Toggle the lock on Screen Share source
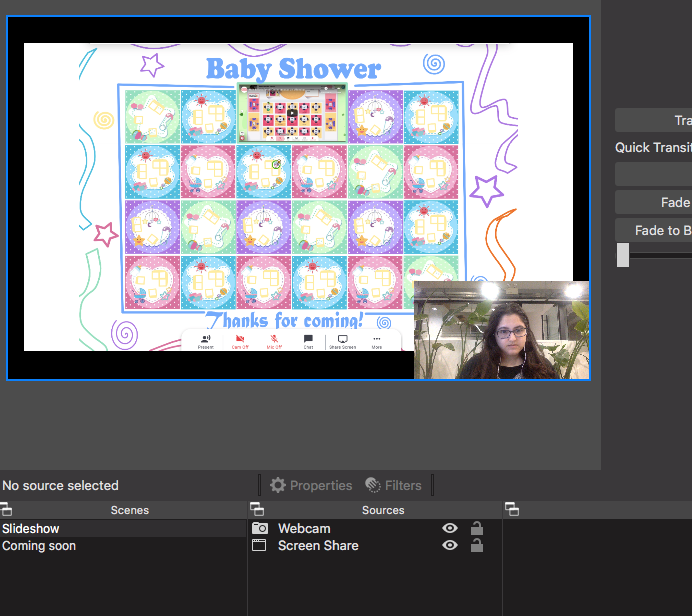Screen dimensions: 692x616 [x=477, y=546]
